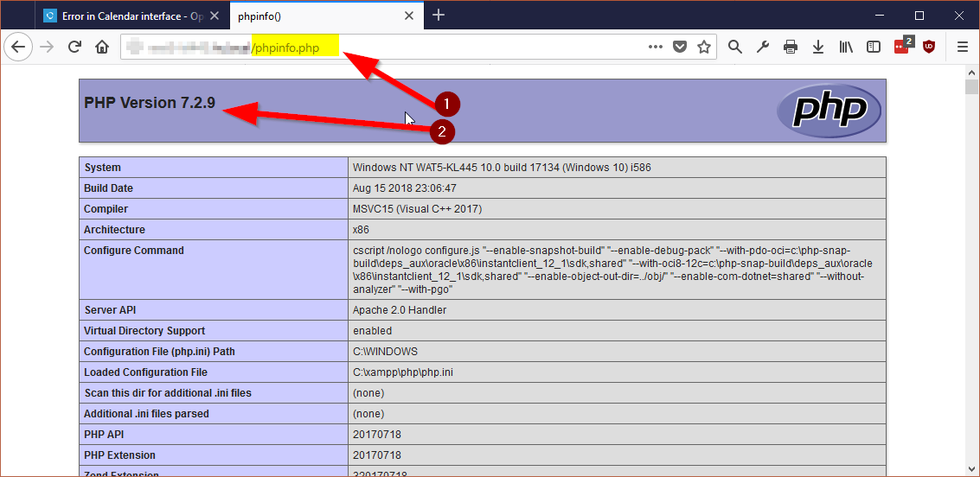Maximize the browser window
Image resolution: width=980 pixels, height=477 pixels.
pyautogui.click(x=919, y=16)
